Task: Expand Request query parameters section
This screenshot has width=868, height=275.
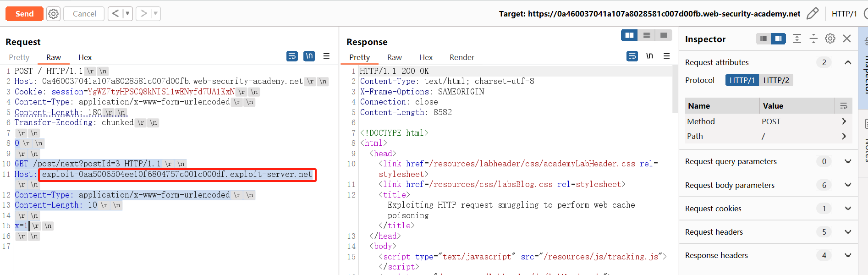Action: pyautogui.click(x=848, y=161)
